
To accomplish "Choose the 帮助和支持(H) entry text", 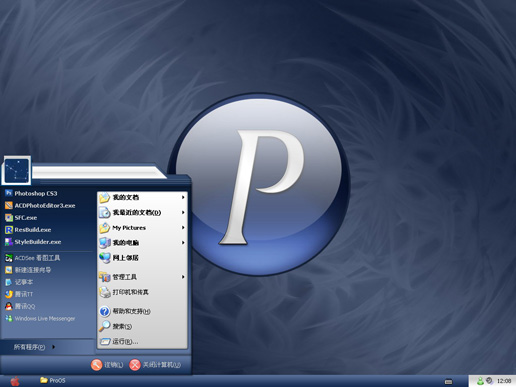I will 131,311.
